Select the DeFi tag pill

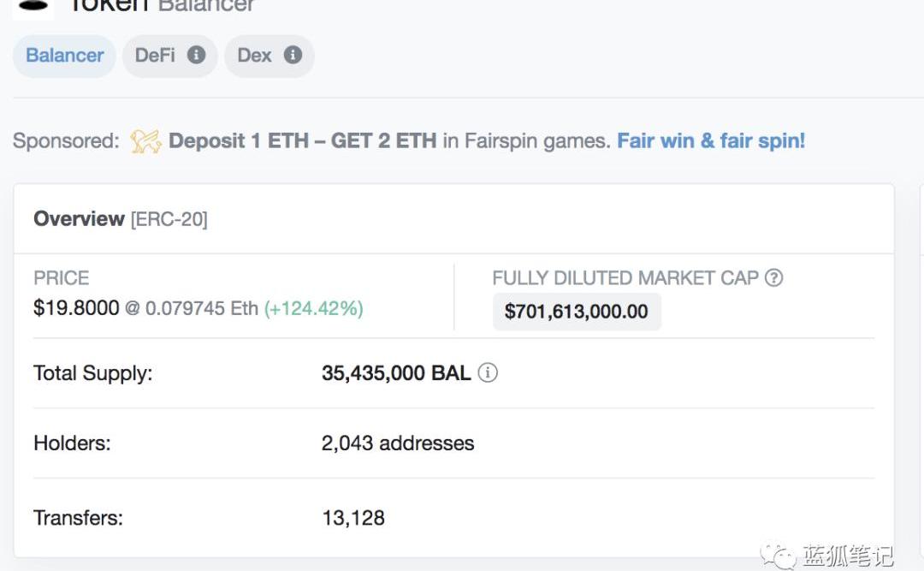(x=156, y=56)
